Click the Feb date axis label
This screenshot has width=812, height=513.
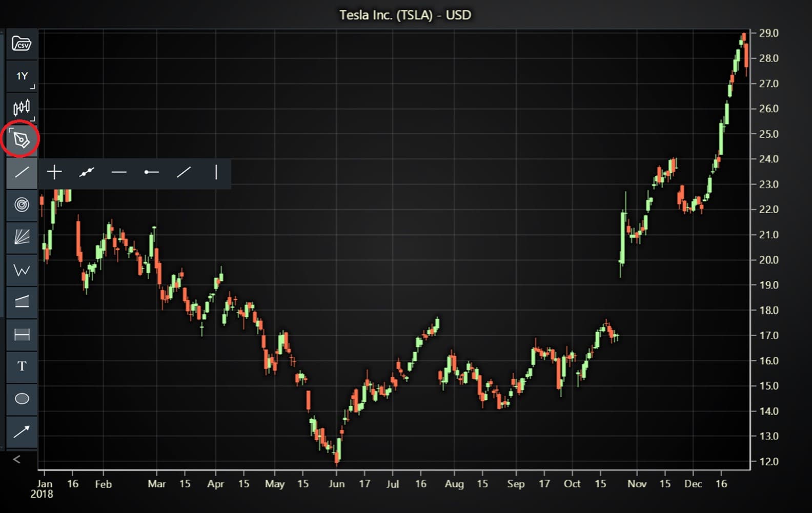[103, 484]
